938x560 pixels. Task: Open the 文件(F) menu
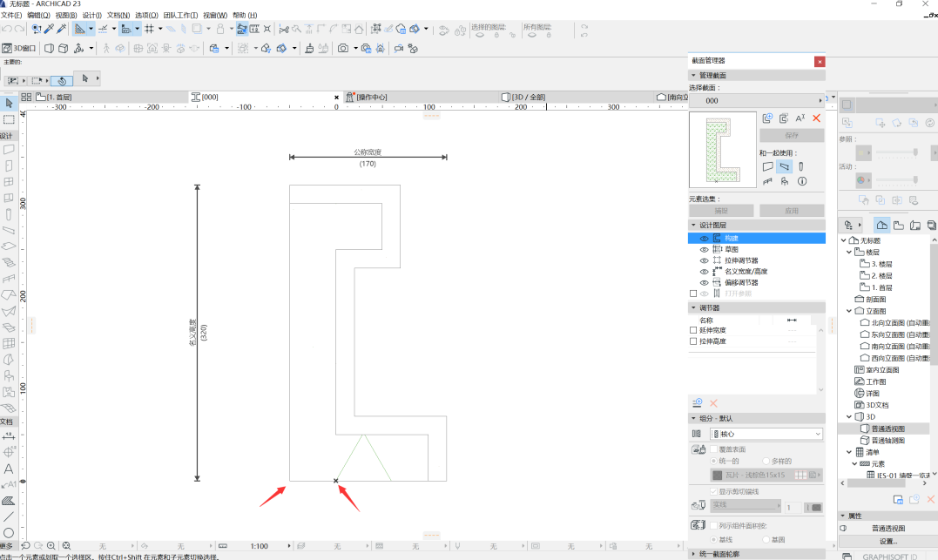click(11, 15)
